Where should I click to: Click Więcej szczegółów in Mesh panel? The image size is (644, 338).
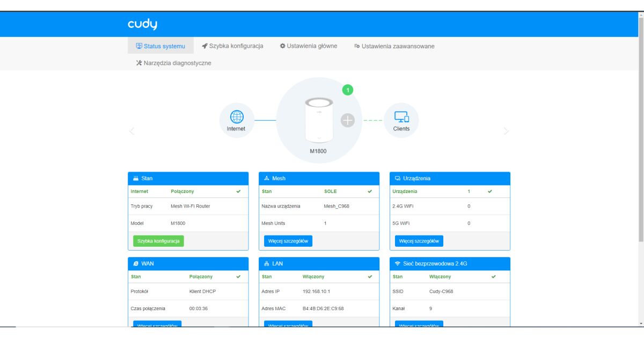tap(288, 241)
